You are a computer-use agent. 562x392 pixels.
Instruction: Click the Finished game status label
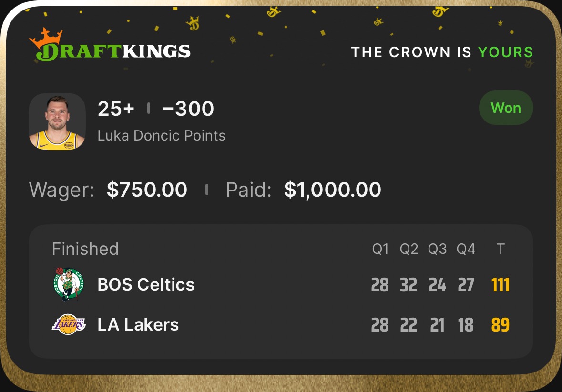pyautogui.click(x=85, y=249)
